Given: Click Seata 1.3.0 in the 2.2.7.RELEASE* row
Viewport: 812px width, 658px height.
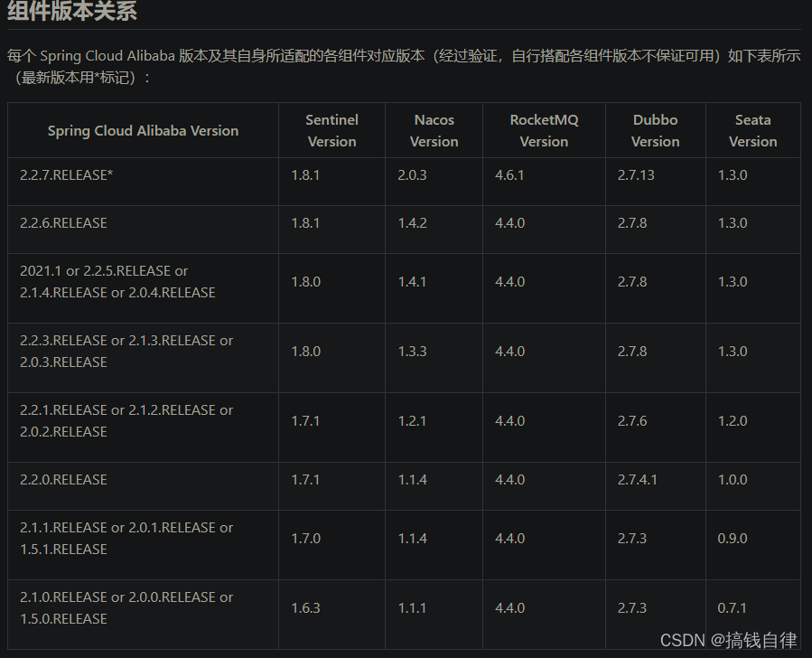Looking at the screenshot, I should 733,175.
